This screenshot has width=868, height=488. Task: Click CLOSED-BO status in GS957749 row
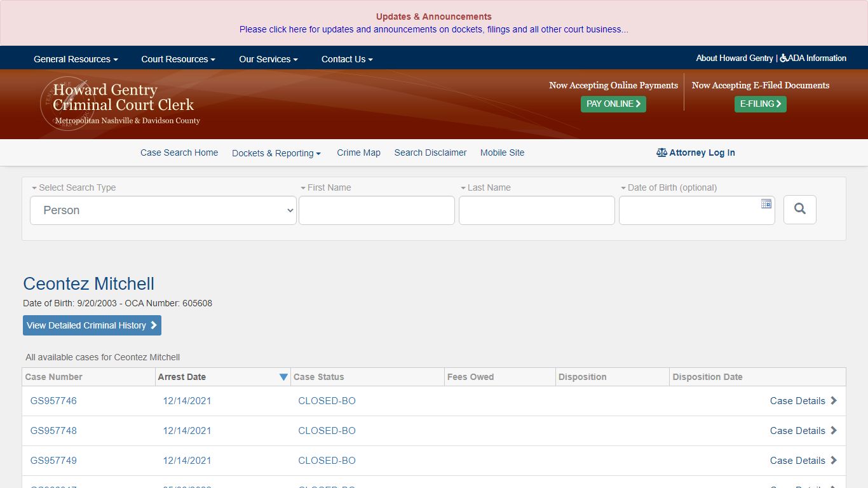[x=327, y=461]
